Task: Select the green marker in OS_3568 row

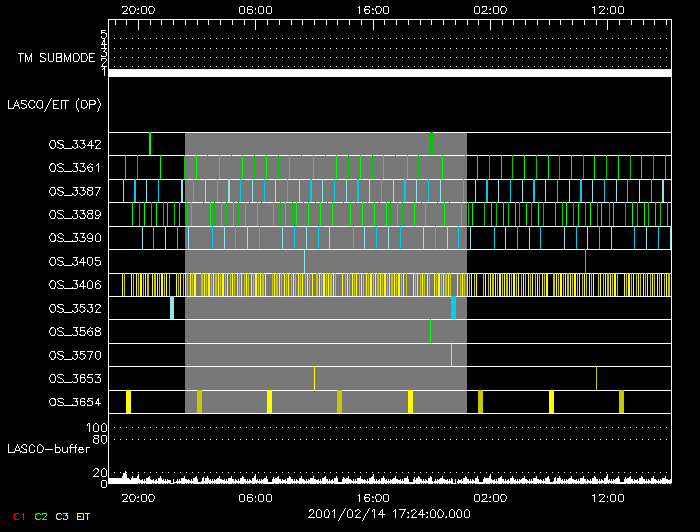Action: (x=430, y=331)
